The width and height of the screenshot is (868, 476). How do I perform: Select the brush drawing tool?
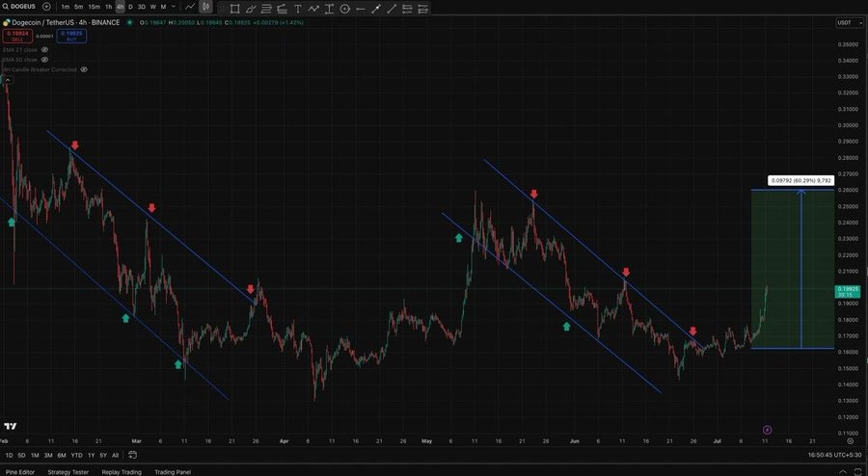click(251, 9)
